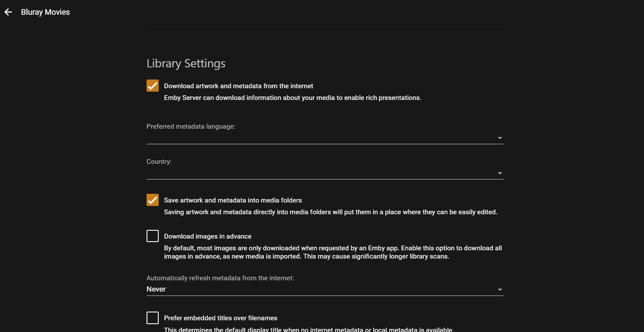Click the back arrow icon
This screenshot has width=644, height=332.
(8, 12)
